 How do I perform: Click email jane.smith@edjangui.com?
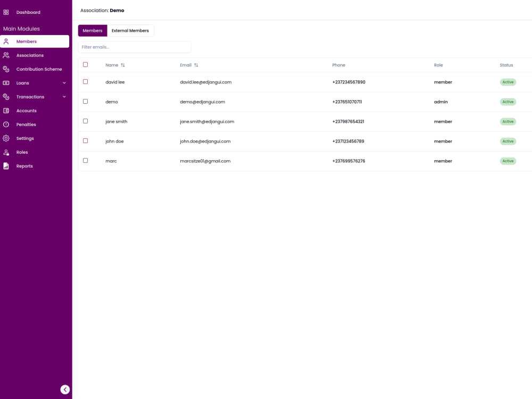(207, 121)
